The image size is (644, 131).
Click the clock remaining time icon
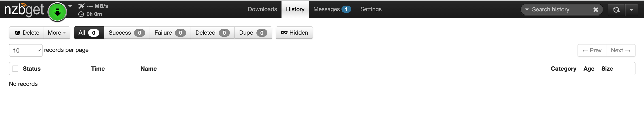tap(81, 14)
